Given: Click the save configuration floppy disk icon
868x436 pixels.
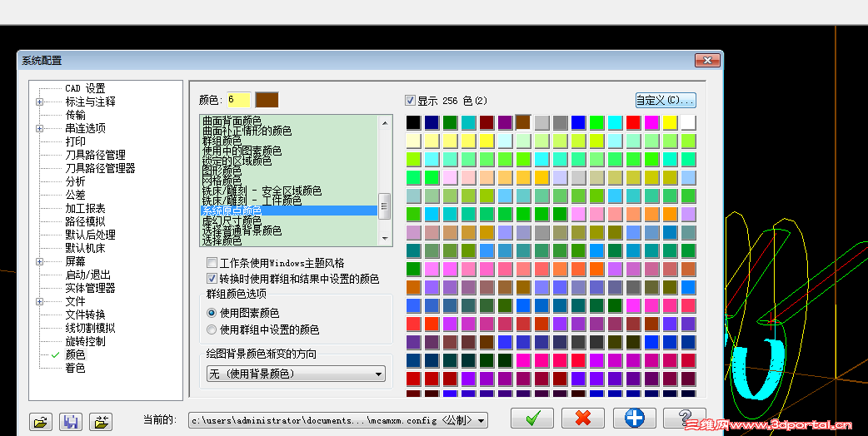Looking at the screenshot, I should coord(70,422).
